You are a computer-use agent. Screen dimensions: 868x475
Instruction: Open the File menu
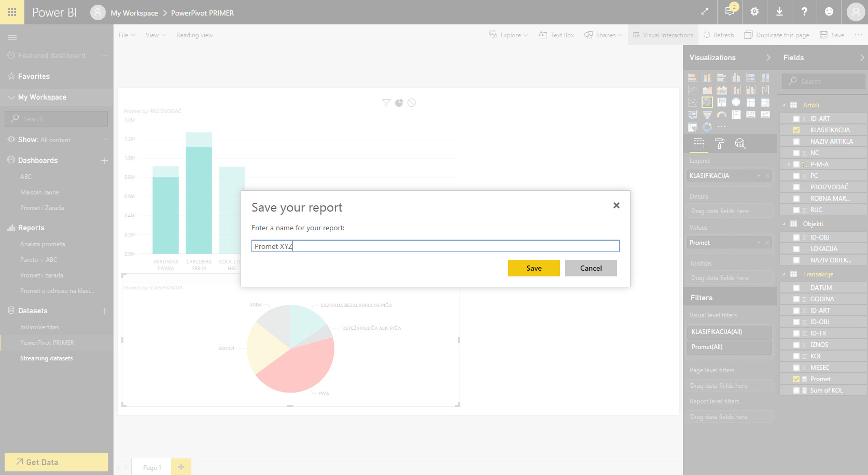click(126, 35)
